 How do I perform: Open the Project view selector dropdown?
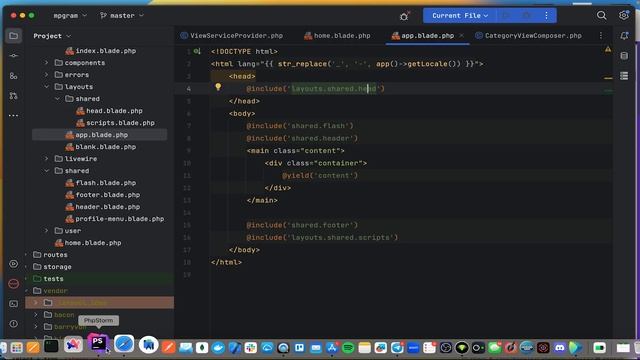(52, 36)
